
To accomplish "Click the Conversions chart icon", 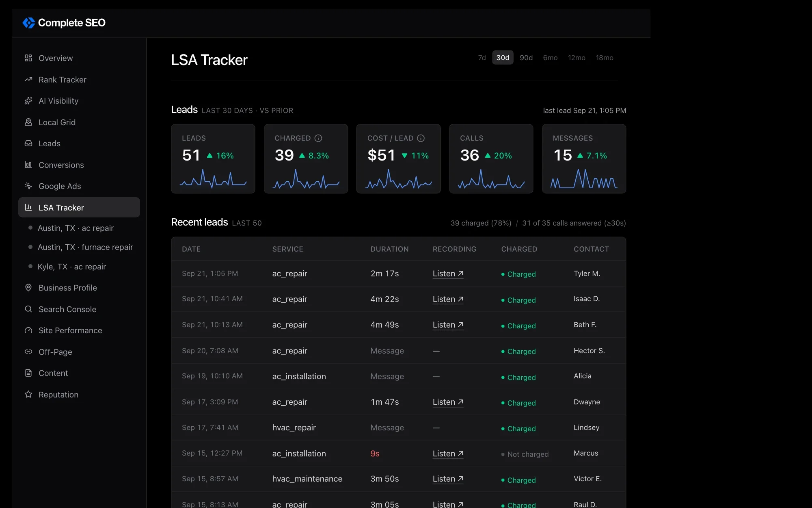I will [28, 165].
